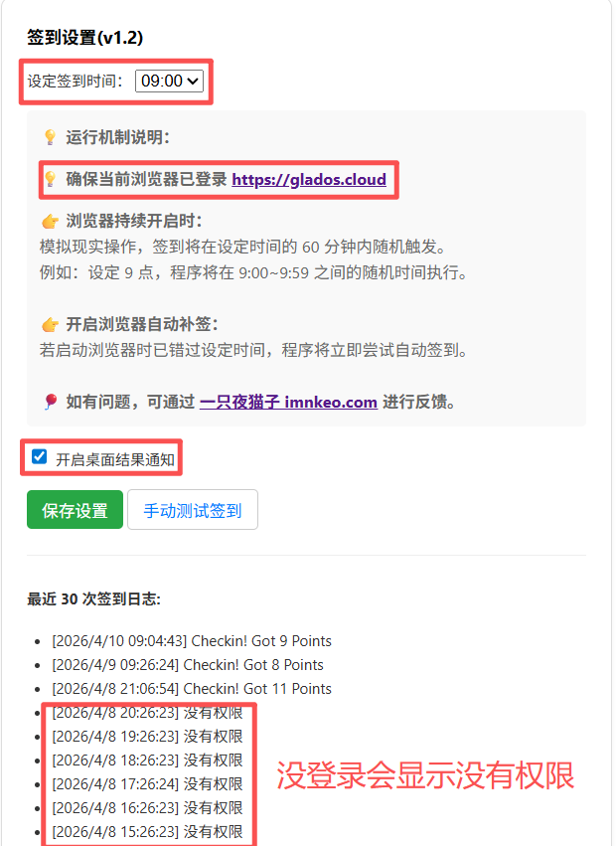Image resolution: width=616 pixels, height=846 pixels.
Task: Select the 2026/4/8 17:26:24 没有权限 log entry
Action: pyautogui.click(x=147, y=784)
